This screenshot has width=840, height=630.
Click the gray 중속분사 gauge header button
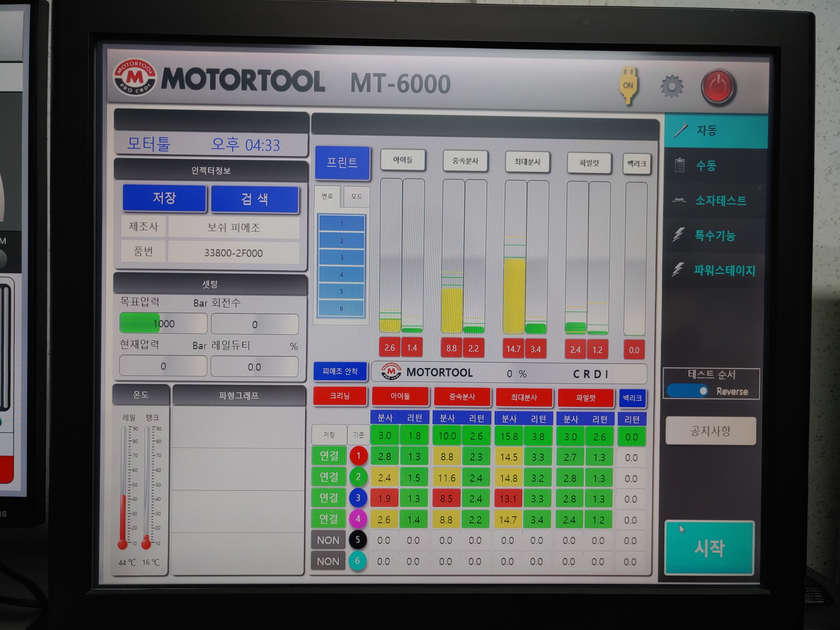coord(465,161)
